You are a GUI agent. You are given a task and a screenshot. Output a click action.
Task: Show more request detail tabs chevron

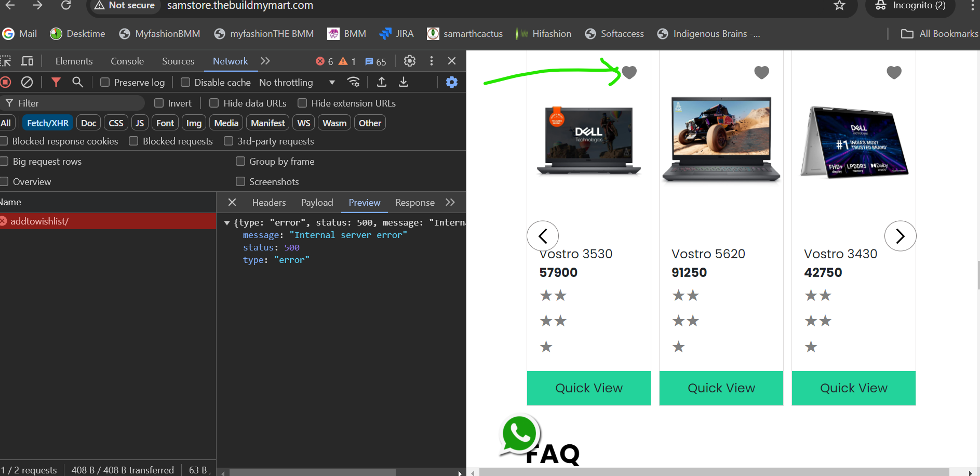[450, 202]
